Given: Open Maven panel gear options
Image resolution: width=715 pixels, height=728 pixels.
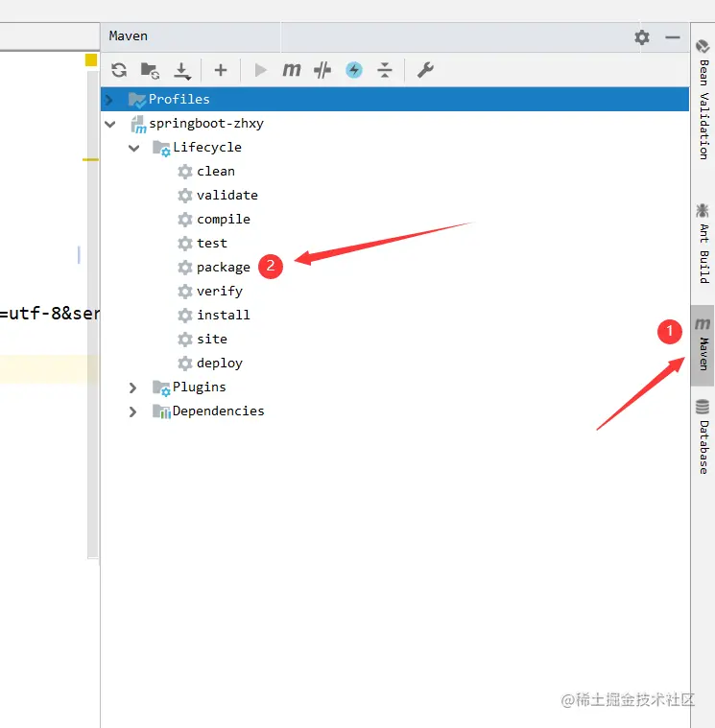Looking at the screenshot, I should tap(642, 37).
